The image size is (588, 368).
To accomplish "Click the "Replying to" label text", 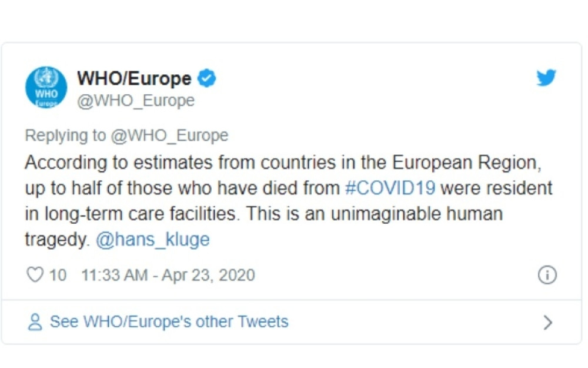I will click(65, 135).
